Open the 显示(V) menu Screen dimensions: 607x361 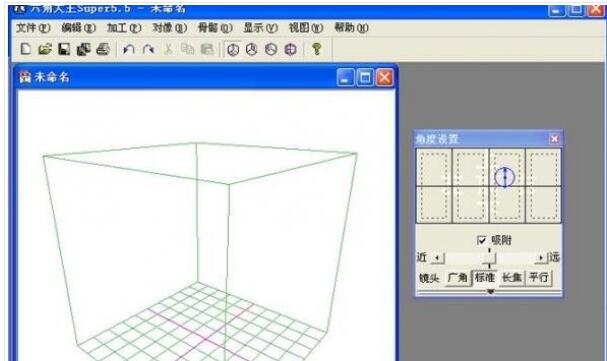[x=261, y=28]
